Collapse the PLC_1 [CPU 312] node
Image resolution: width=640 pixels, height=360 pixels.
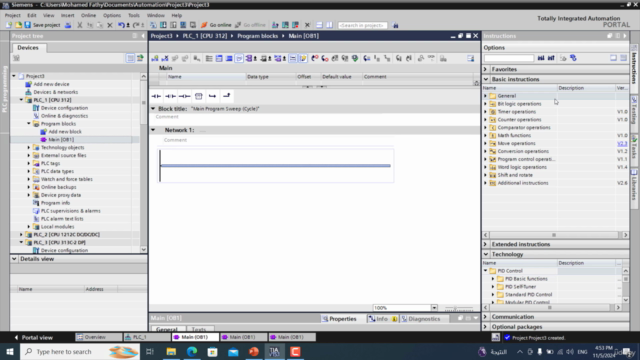pyautogui.click(x=21, y=100)
